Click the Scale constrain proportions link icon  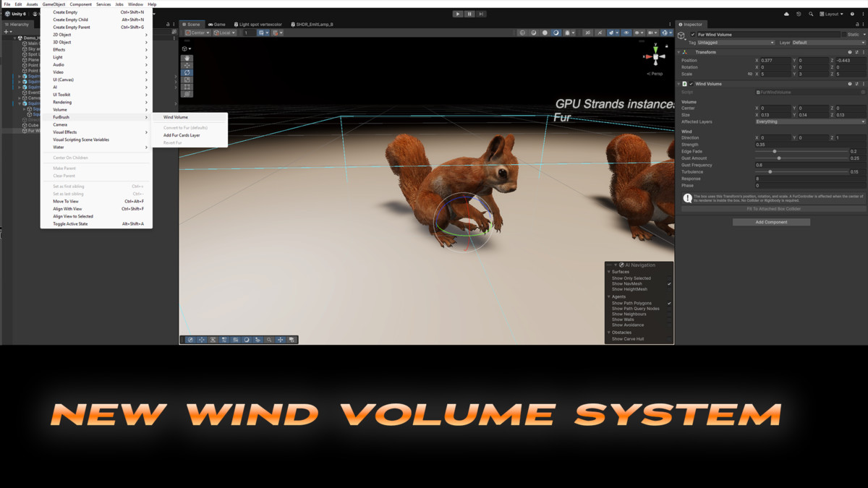click(x=749, y=74)
